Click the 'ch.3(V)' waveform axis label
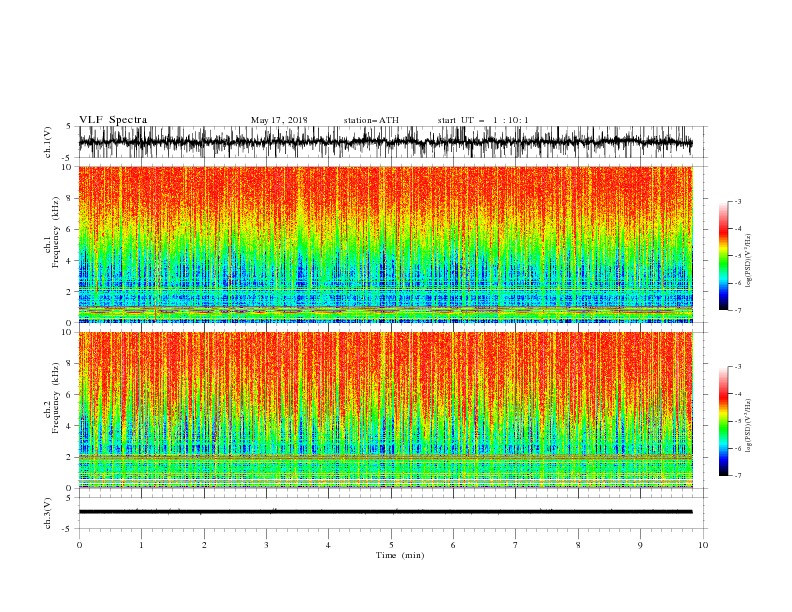792x612 pixels. pyautogui.click(x=48, y=513)
